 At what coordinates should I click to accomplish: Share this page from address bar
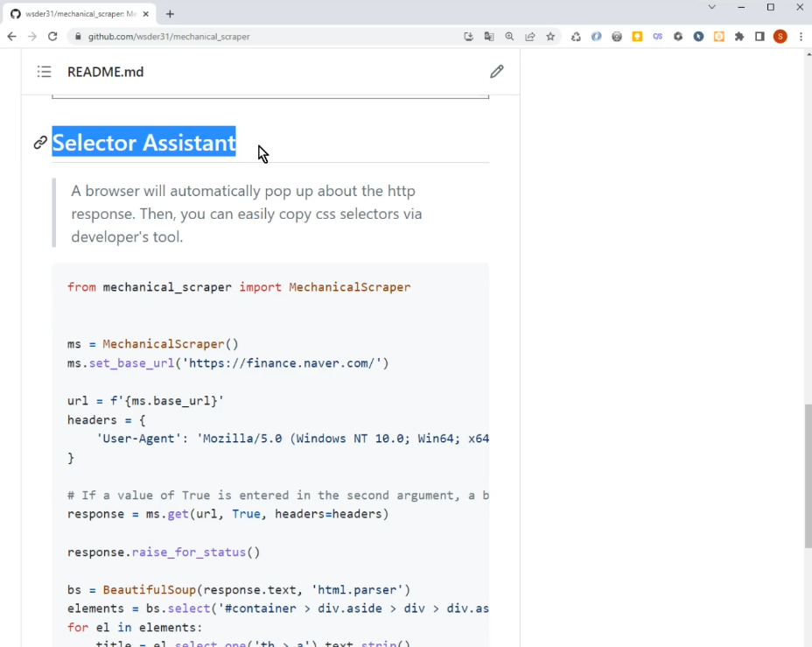529,36
